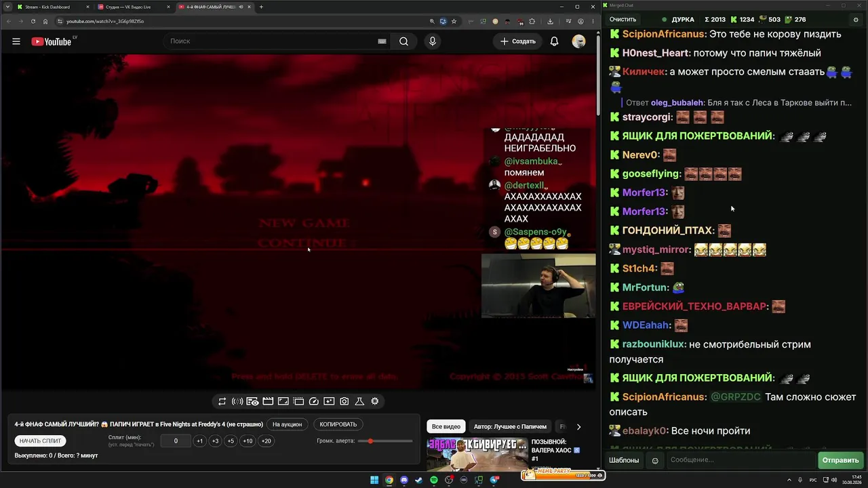
Task: Open Steam from the taskbar
Action: click(x=418, y=480)
